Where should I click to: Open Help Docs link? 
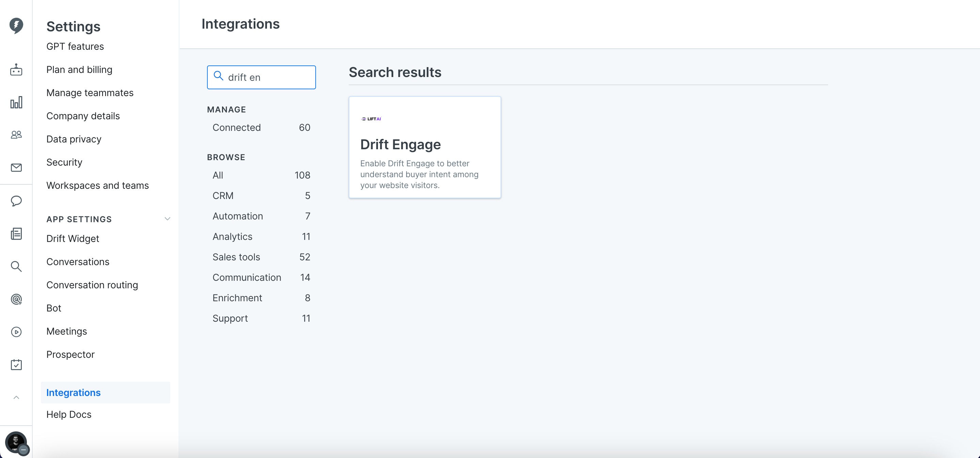pyautogui.click(x=69, y=414)
